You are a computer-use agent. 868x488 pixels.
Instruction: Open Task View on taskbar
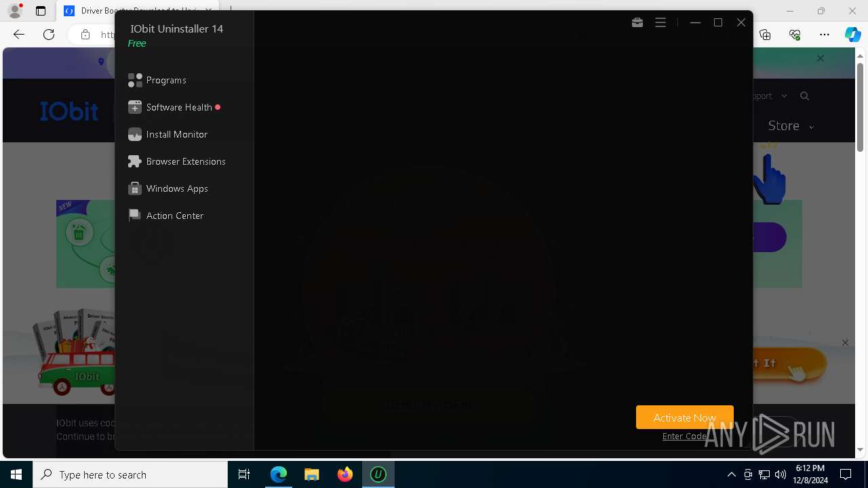[x=244, y=474]
